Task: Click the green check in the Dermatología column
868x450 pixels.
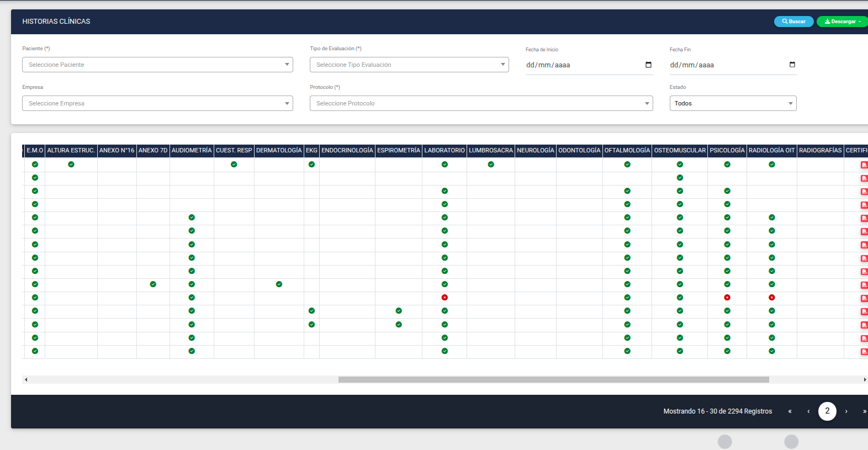Action: (x=279, y=284)
